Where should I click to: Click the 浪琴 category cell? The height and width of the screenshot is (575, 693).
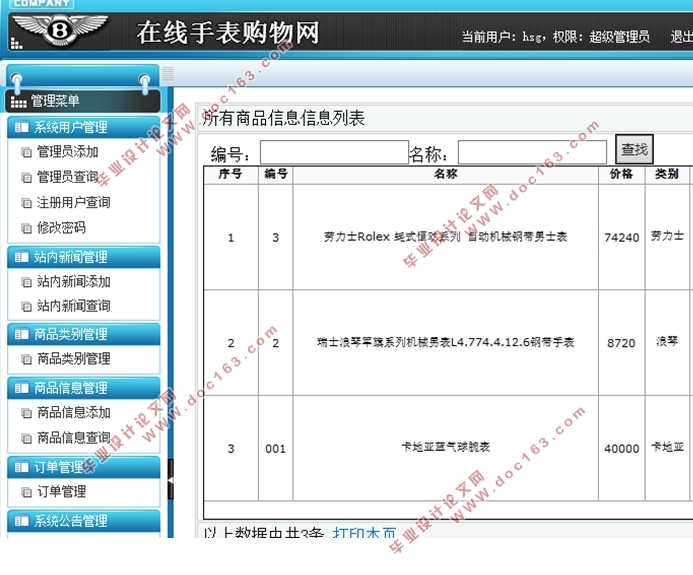[x=667, y=341]
